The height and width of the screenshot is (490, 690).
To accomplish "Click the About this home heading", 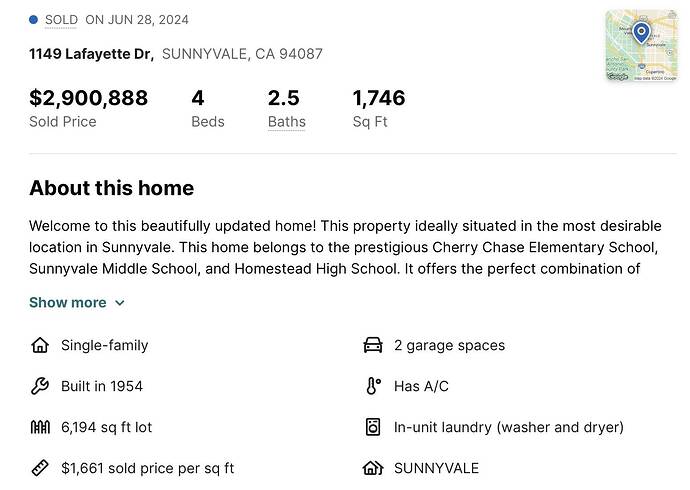I will pyautogui.click(x=111, y=188).
